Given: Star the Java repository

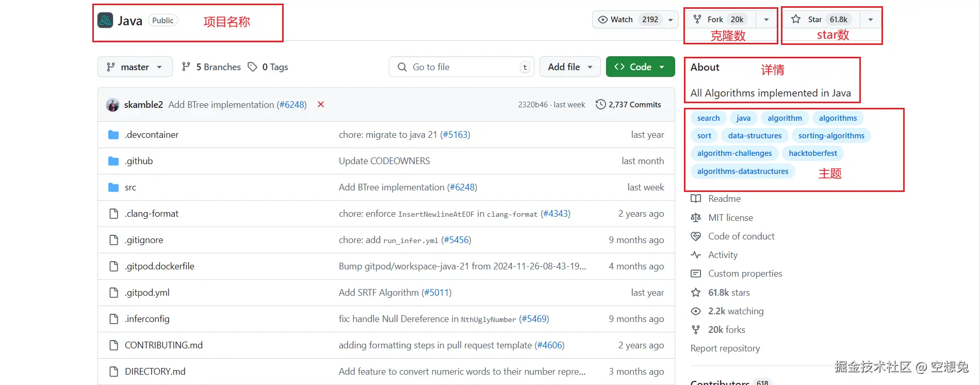Looking at the screenshot, I should (x=820, y=20).
